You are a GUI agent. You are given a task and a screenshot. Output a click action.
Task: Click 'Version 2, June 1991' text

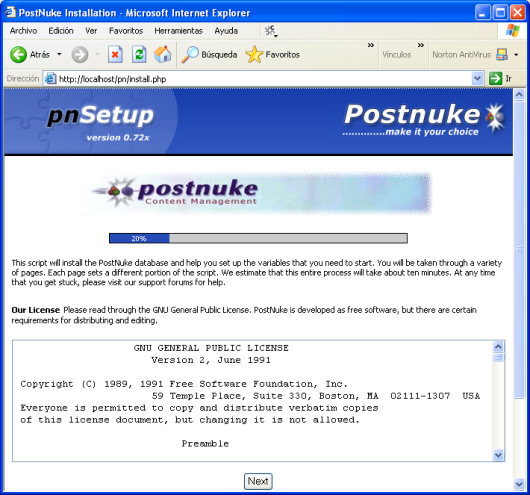(211, 360)
